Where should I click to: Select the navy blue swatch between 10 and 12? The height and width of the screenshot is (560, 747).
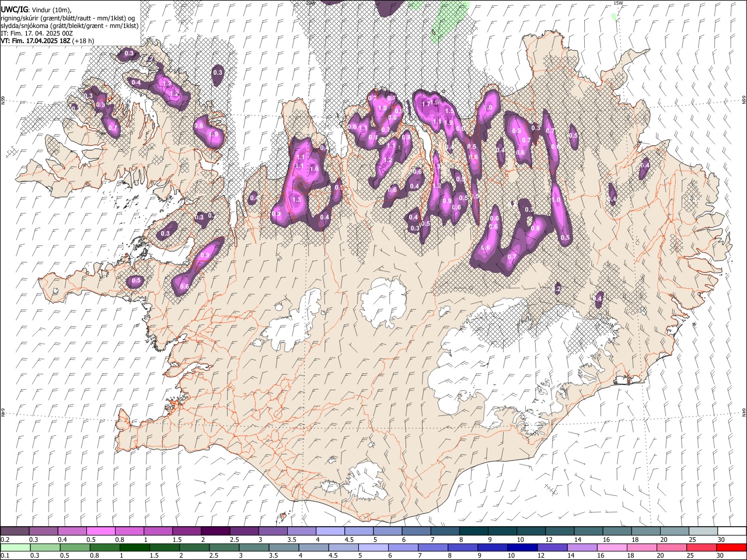pos(522,547)
